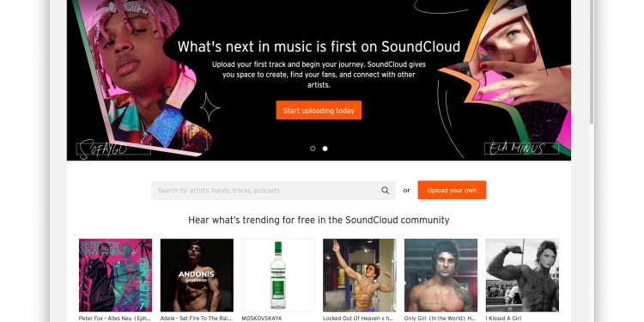This screenshot has width=644, height=322.
Task: Select the second carousel dot indicator
Action: 325,149
